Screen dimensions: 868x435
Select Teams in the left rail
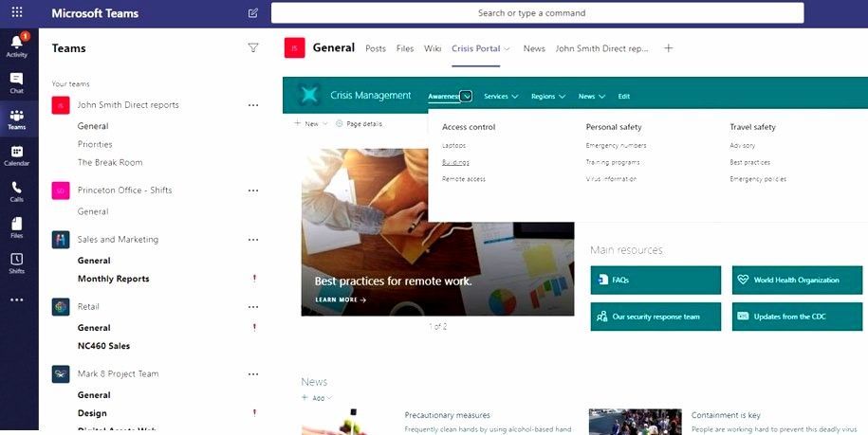tap(17, 119)
